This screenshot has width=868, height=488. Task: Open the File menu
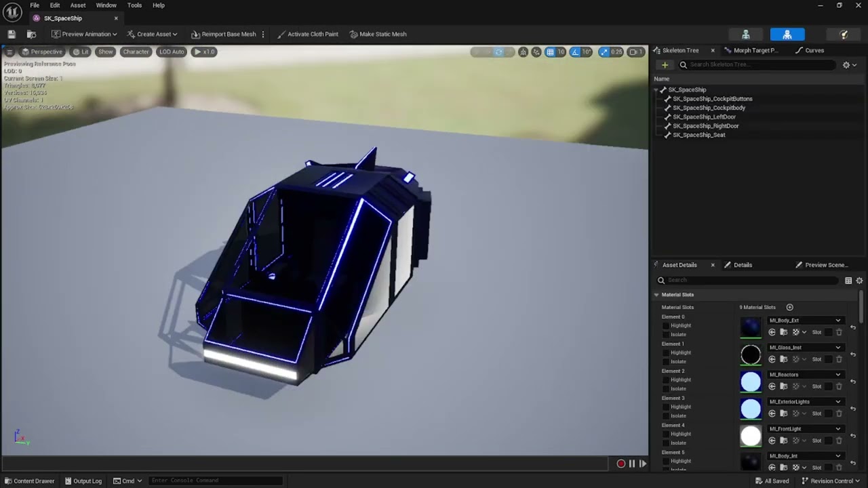click(35, 5)
